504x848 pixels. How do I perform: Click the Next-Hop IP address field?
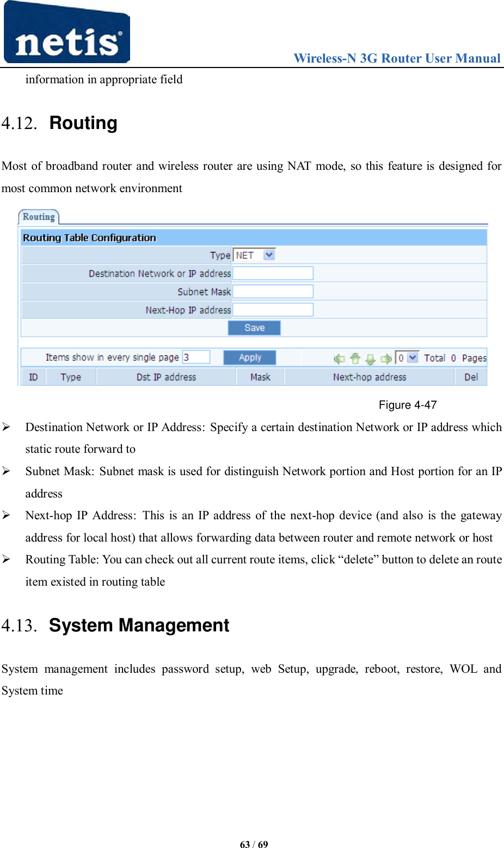(x=273, y=309)
